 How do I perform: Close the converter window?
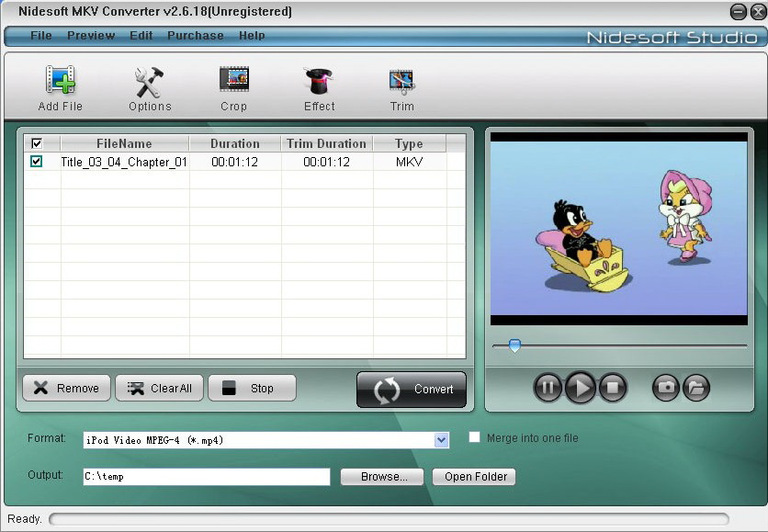click(x=758, y=12)
